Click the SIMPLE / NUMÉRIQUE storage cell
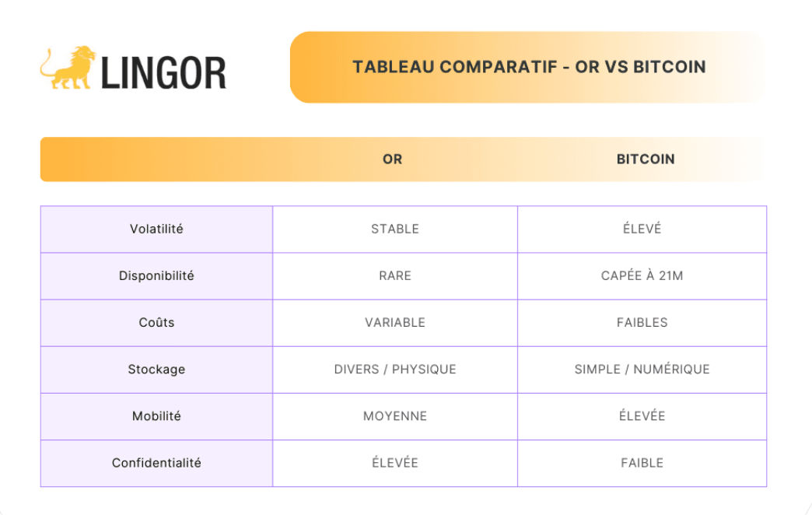This screenshot has height=515, width=812. [x=642, y=370]
